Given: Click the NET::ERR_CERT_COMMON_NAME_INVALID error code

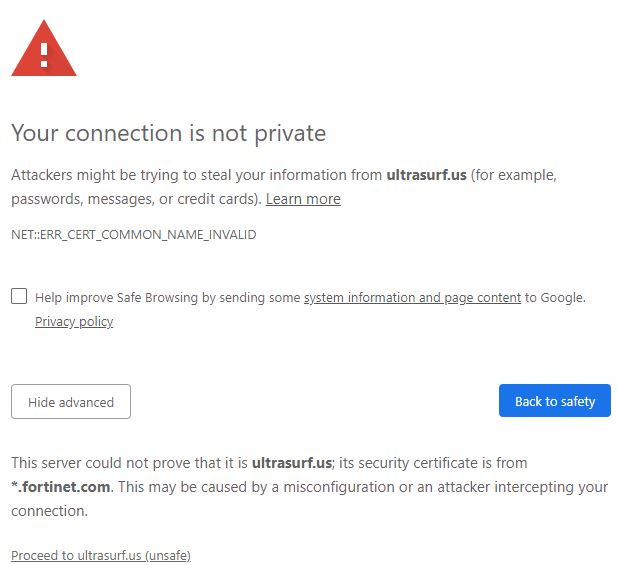Looking at the screenshot, I should (134, 235).
